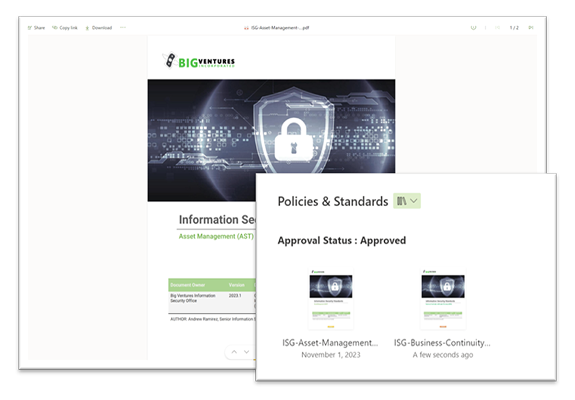Viewport: 575px width, 400px height.
Task: Click the PDF file icon beside filename
Action: click(x=246, y=28)
